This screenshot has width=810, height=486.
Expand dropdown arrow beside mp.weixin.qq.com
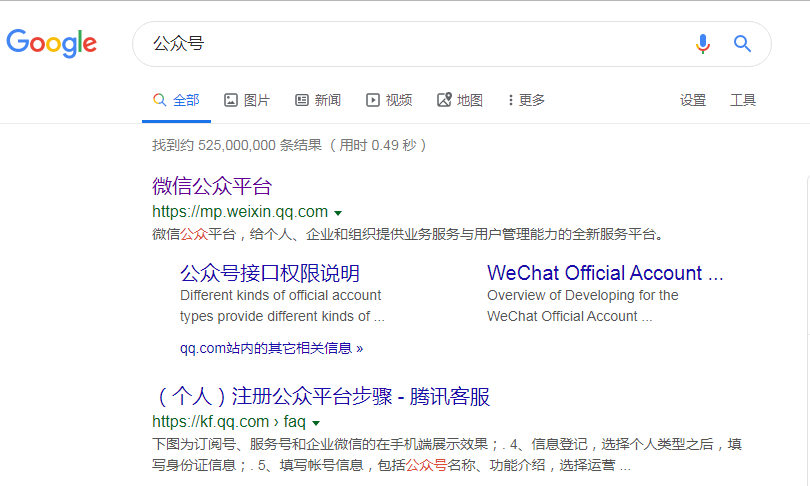[x=338, y=213]
